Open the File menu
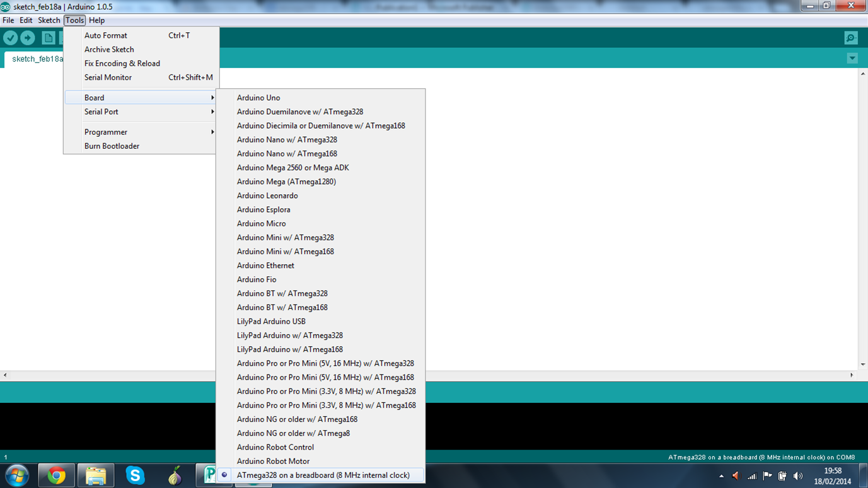This screenshot has height=488, width=868. pyautogui.click(x=8, y=20)
